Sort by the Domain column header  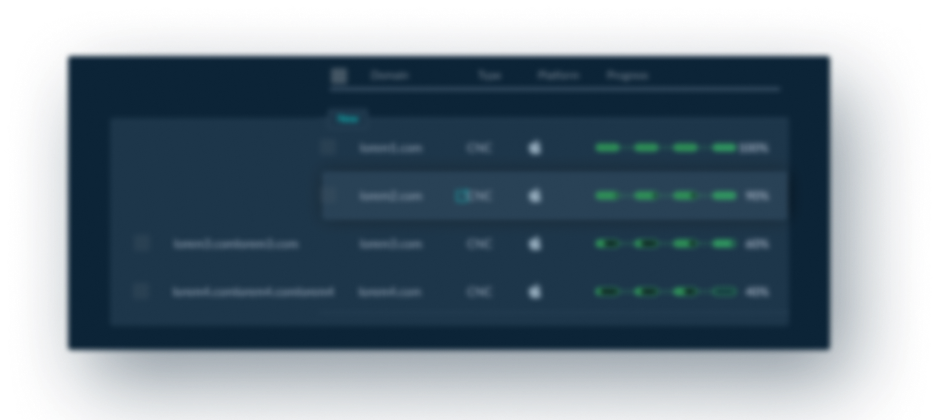point(389,75)
